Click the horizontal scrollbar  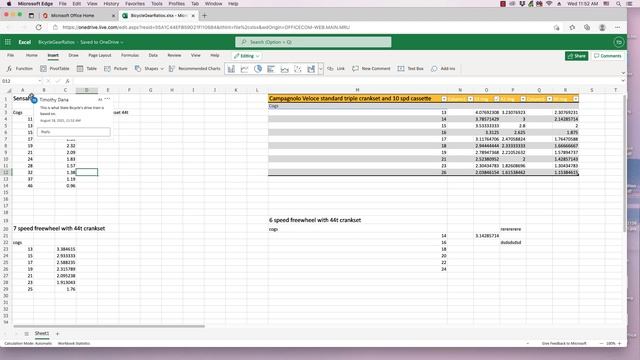pos(109,327)
